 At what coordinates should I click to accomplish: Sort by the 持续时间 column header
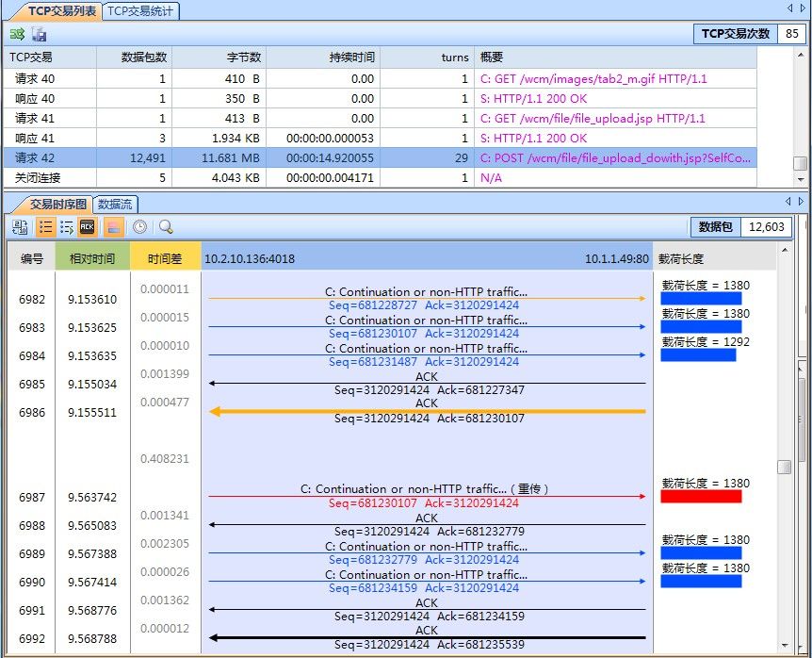click(x=351, y=58)
